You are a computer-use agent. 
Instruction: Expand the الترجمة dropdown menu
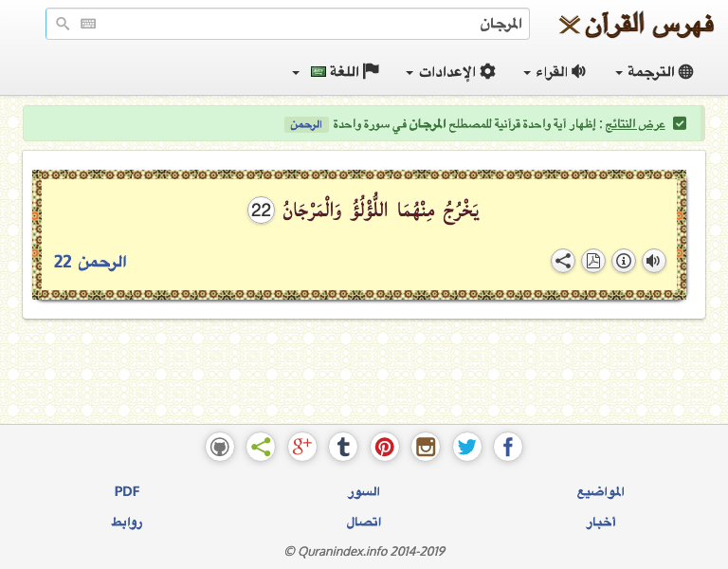coord(654,72)
